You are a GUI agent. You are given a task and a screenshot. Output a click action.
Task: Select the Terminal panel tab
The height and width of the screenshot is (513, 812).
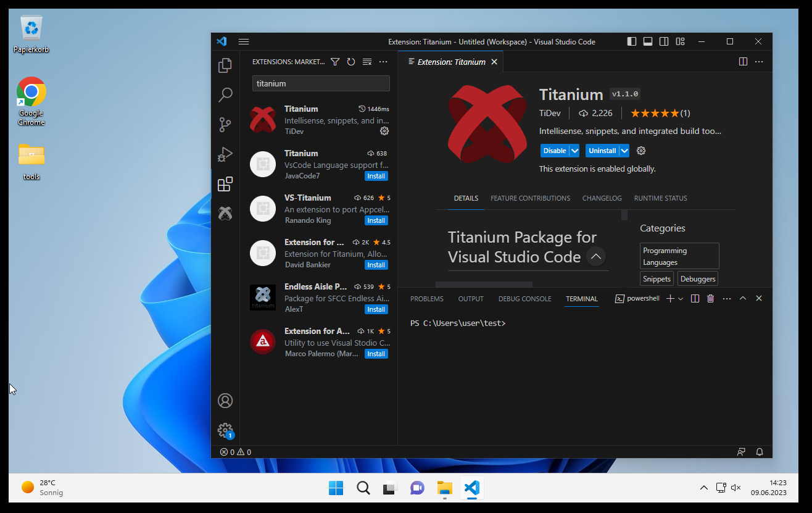pos(582,299)
